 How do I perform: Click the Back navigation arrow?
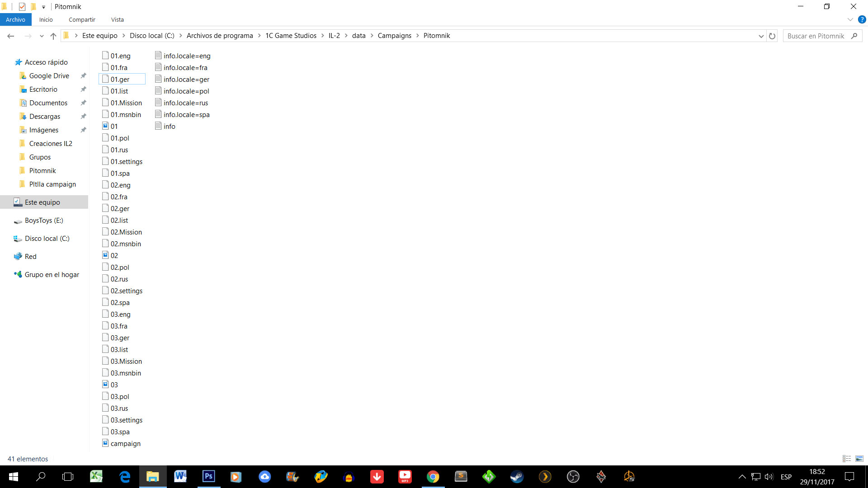click(x=11, y=36)
